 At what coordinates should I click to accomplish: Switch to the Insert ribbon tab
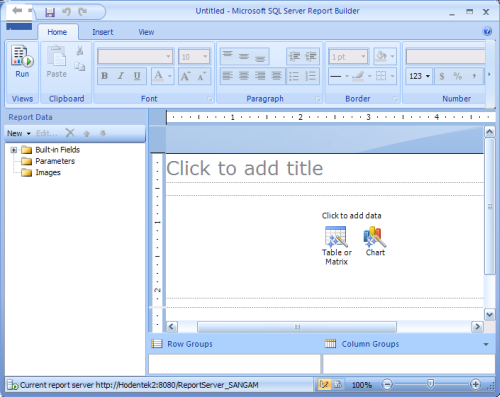tap(103, 32)
